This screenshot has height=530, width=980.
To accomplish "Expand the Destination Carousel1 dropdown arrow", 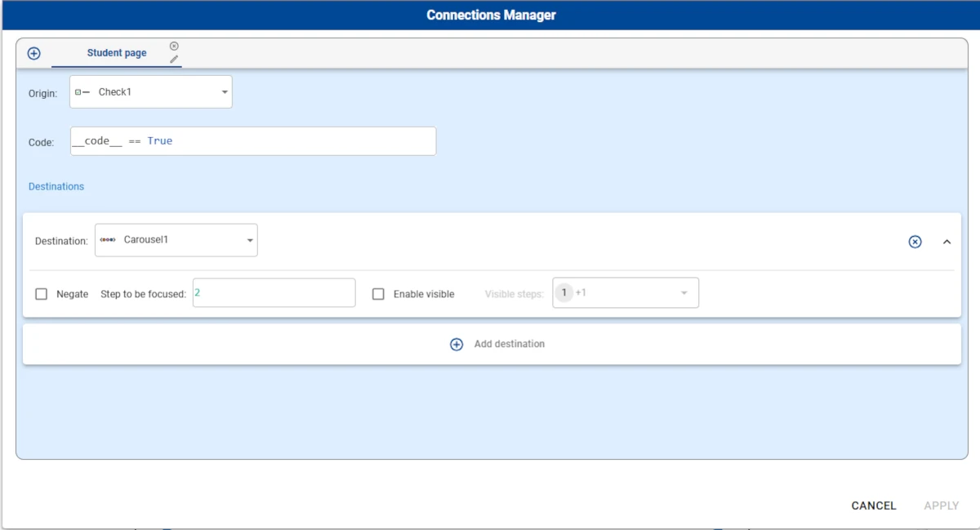I will pos(250,240).
